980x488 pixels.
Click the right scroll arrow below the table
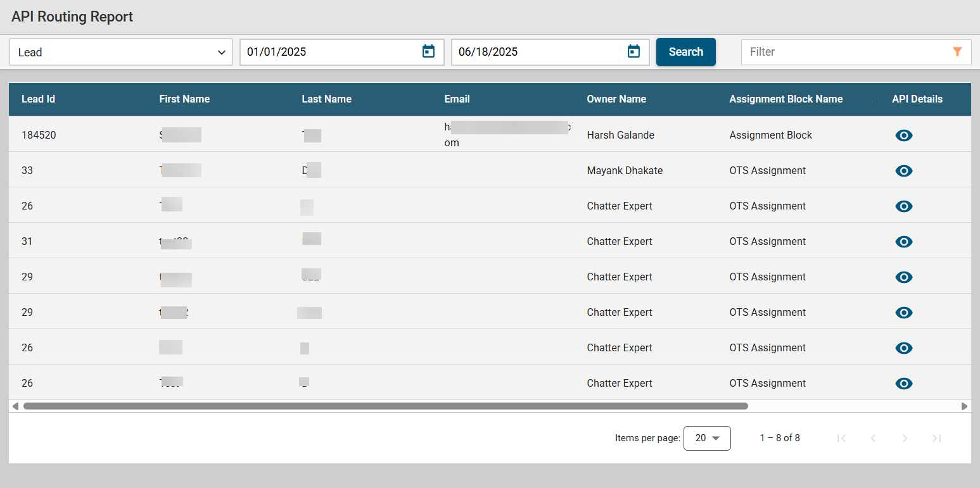964,406
